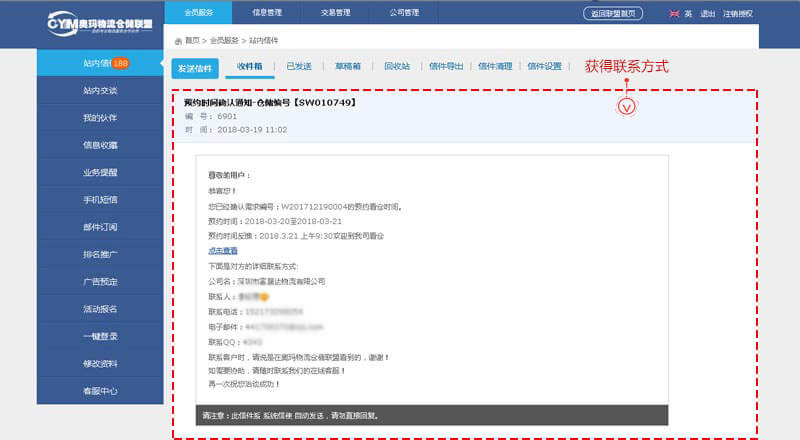The height and width of the screenshot is (440, 800).
Task: Open the 已发送 sent tab
Action: point(299,66)
